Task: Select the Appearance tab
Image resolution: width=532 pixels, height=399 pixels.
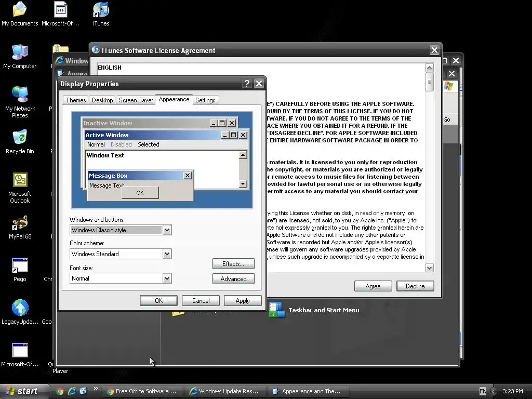Action: tap(174, 99)
